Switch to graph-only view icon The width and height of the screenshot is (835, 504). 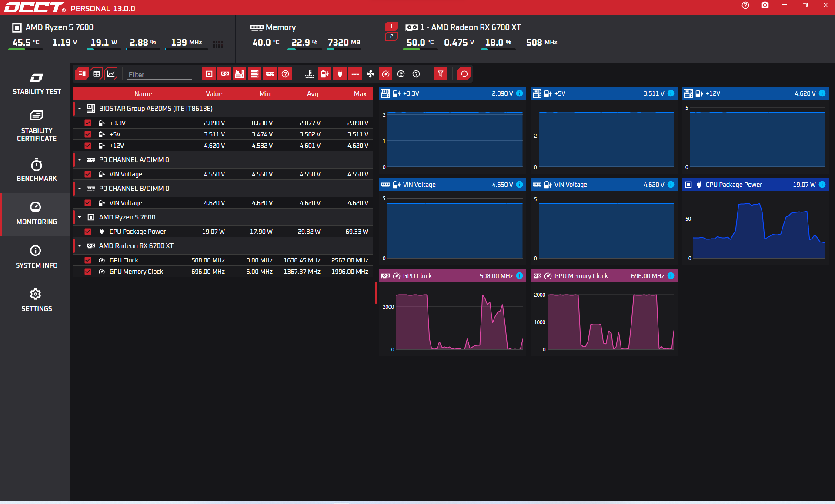click(111, 74)
